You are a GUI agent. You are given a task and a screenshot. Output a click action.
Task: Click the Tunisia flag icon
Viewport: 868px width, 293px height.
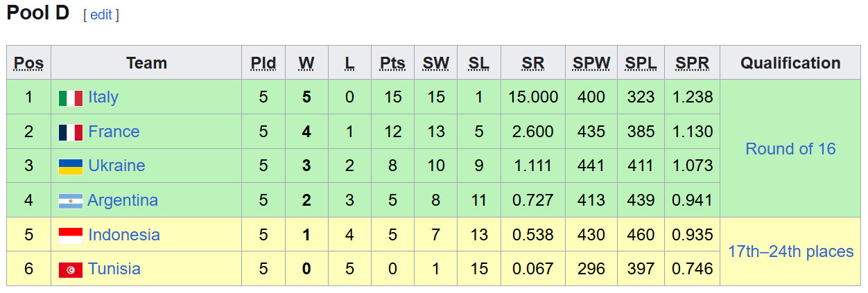click(71, 269)
